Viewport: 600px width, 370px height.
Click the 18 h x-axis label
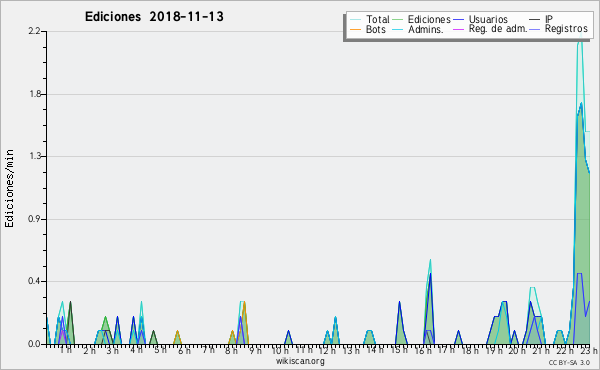pos(470,350)
